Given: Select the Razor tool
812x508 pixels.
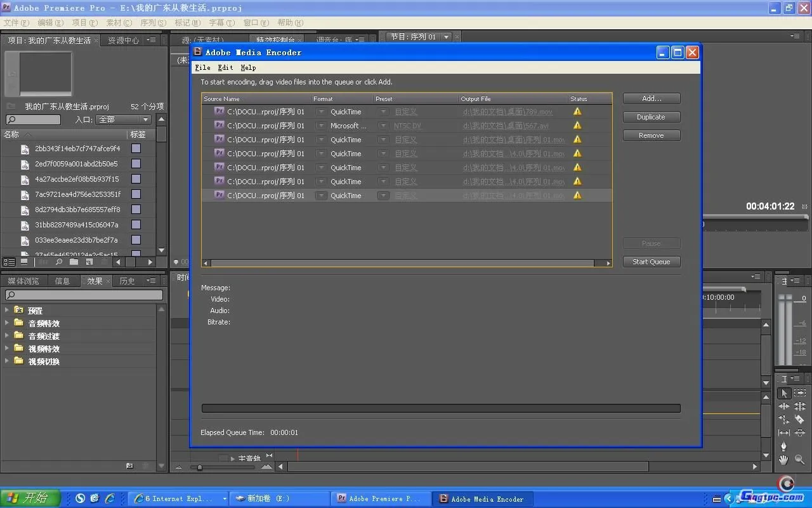Looking at the screenshot, I should [799, 420].
